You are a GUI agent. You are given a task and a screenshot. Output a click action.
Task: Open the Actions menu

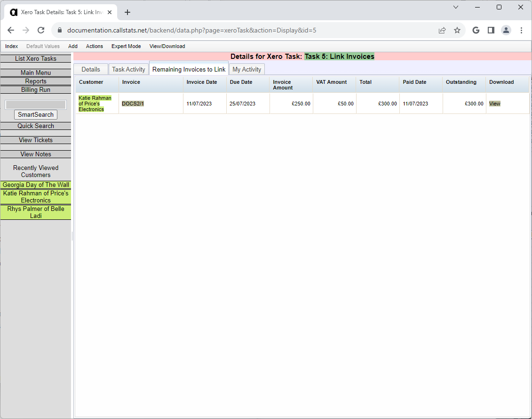click(94, 46)
